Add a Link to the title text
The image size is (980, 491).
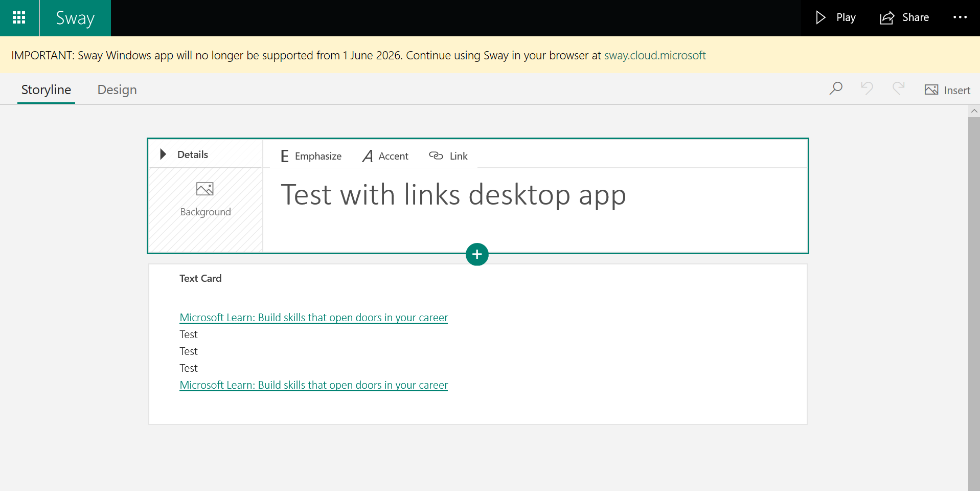(x=448, y=156)
